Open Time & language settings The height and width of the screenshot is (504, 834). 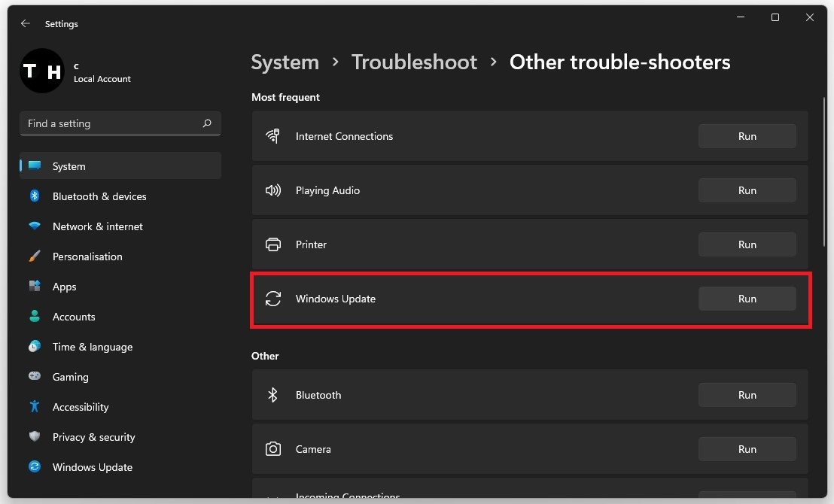click(120, 347)
